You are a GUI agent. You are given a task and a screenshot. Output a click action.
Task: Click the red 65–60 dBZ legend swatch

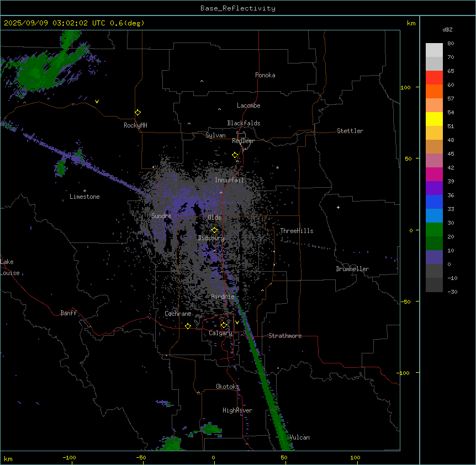tap(434, 78)
